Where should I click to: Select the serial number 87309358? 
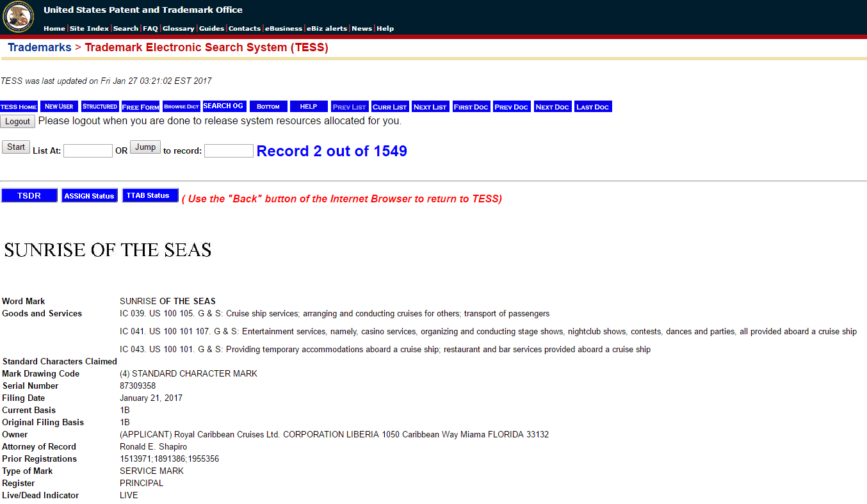coord(138,386)
